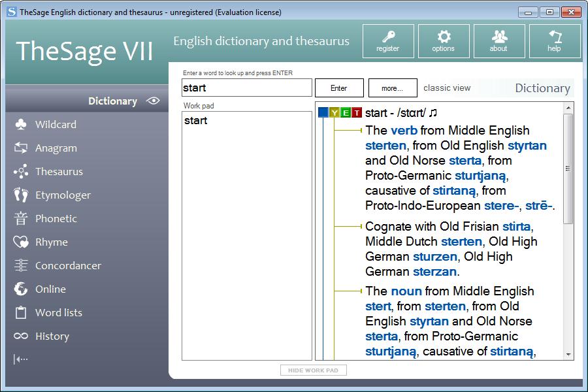Collapse the blue section marker for start
Viewport: 588px width, 392px height.
323,113
